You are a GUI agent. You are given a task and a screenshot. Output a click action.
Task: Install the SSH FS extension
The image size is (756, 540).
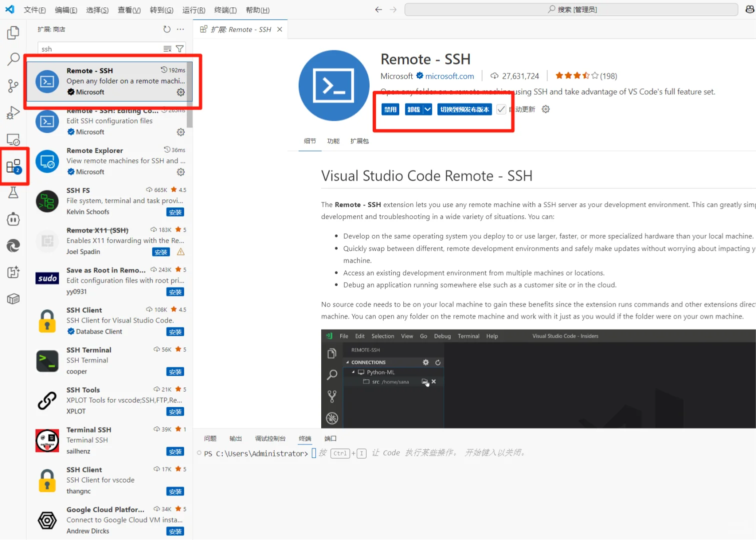[175, 211]
